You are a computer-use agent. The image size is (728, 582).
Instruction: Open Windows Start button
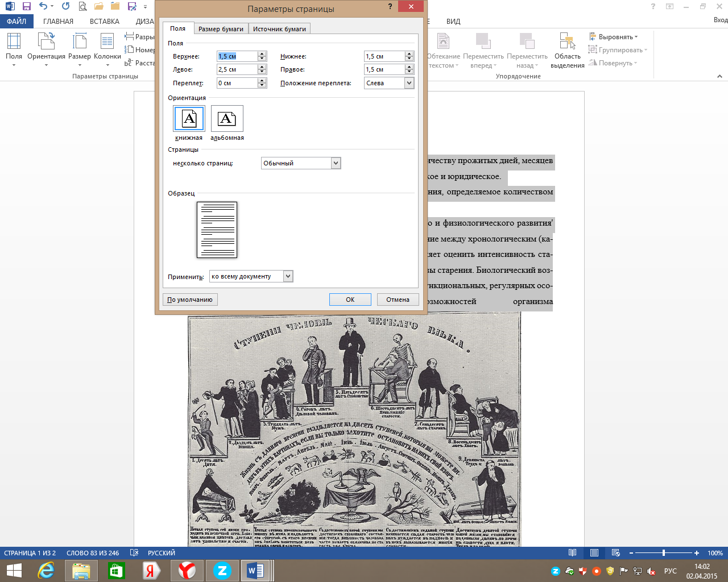click(14, 571)
